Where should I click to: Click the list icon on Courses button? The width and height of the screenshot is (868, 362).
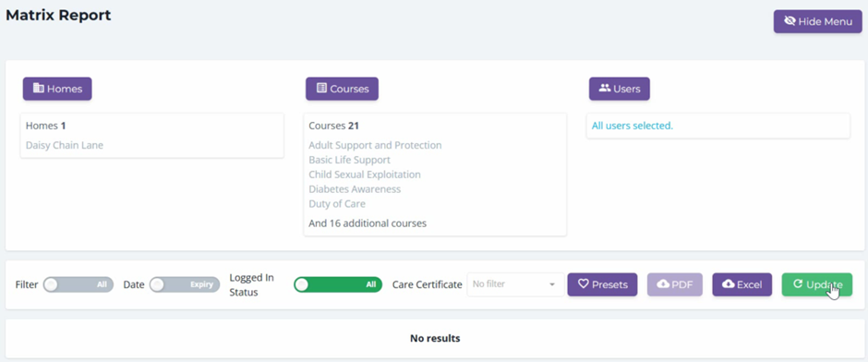(x=321, y=88)
